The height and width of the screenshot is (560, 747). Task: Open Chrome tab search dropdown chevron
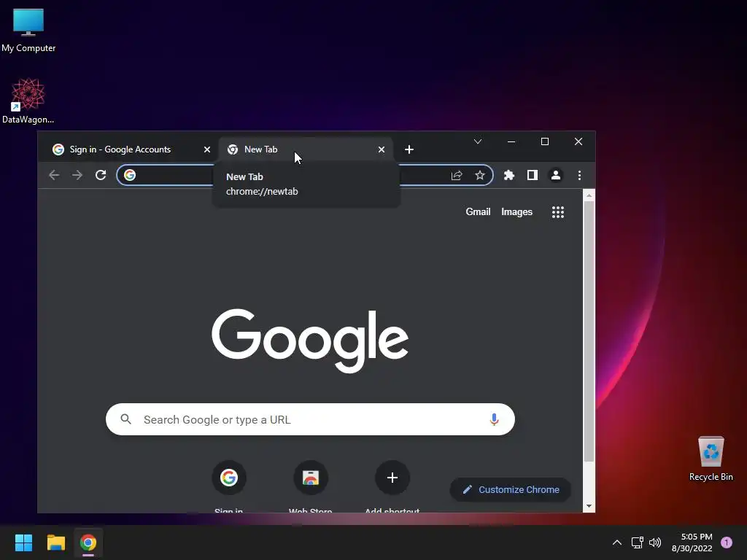point(477,141)
